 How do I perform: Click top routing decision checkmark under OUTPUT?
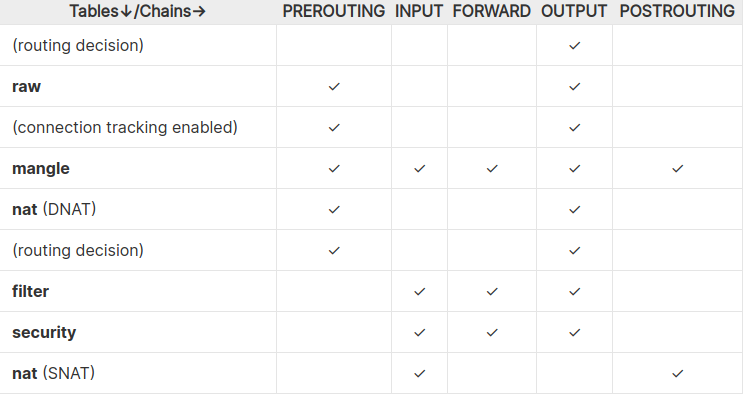tap(574, 46)
